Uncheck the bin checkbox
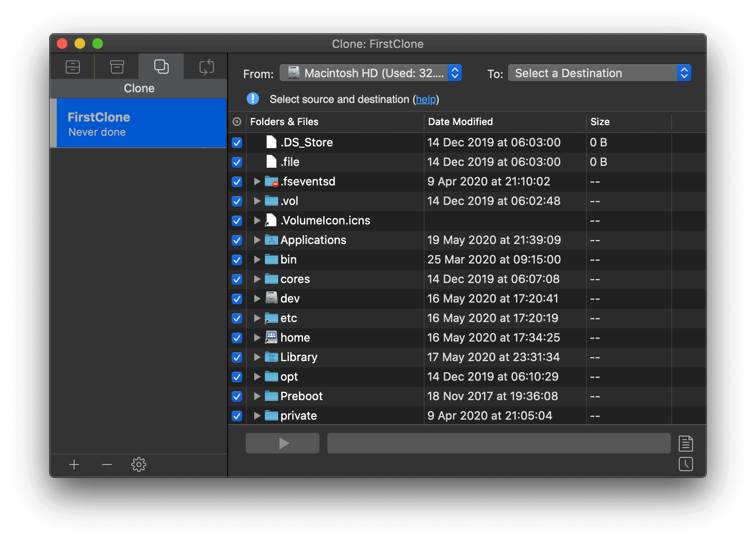 click(237, 260)
